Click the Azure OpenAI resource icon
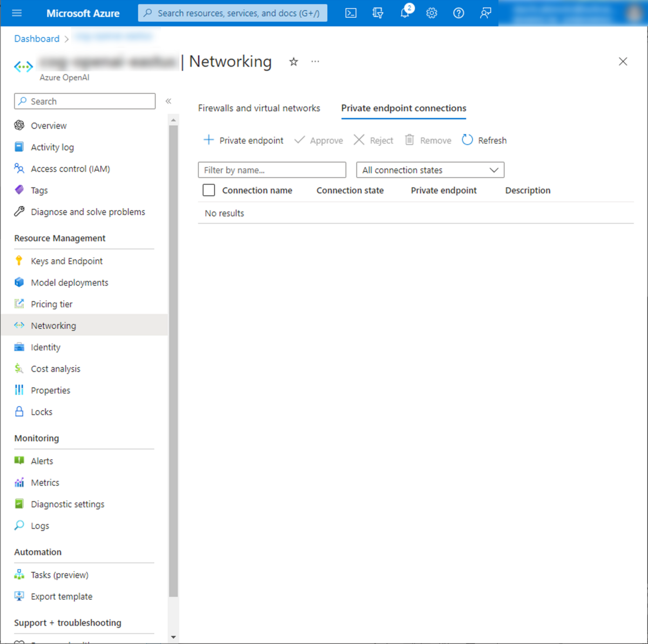This screenshot has width=648, height=644. click(24, 67)
